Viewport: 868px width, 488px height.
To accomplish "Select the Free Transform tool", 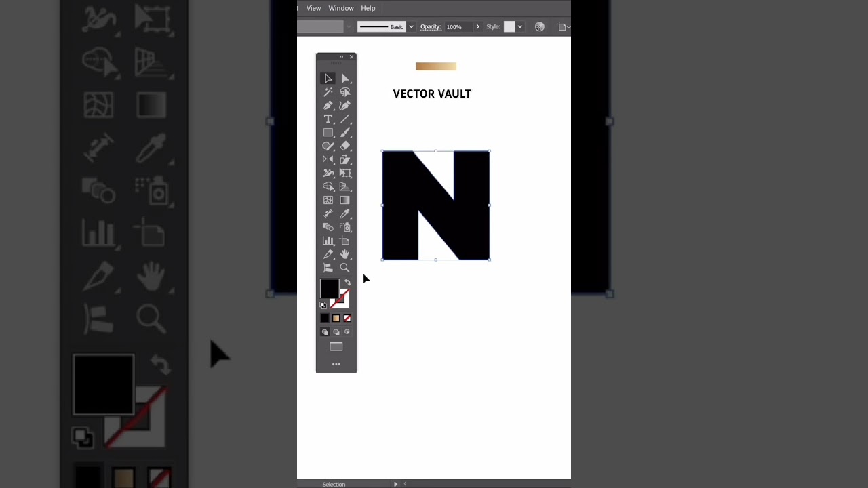I will (x=345, y=174).
